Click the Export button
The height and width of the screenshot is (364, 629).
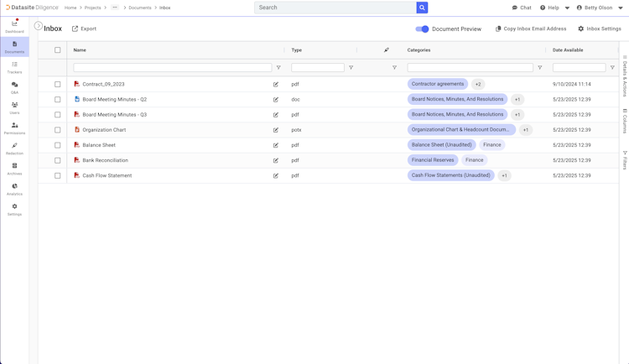click(84, 29)
